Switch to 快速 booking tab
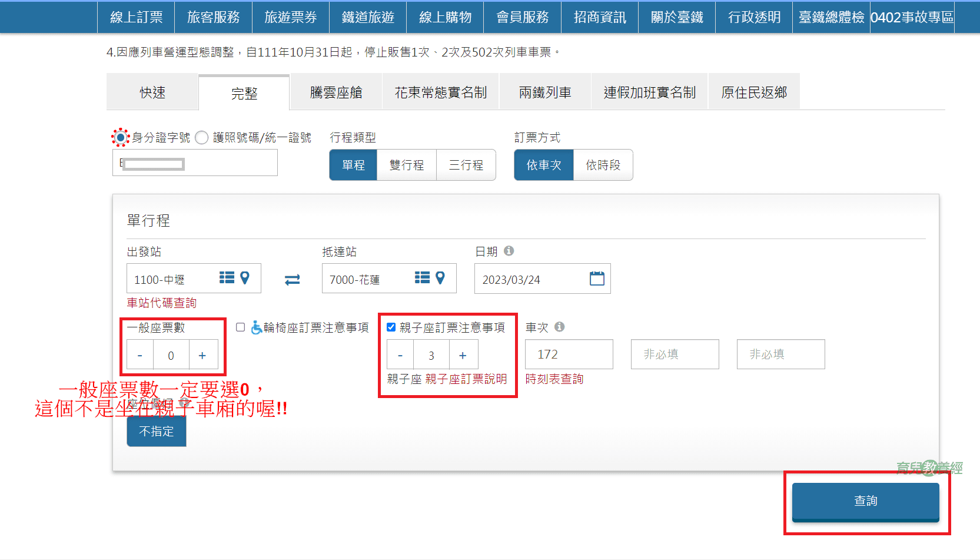980x560 pixels. (x=152, y=92)
